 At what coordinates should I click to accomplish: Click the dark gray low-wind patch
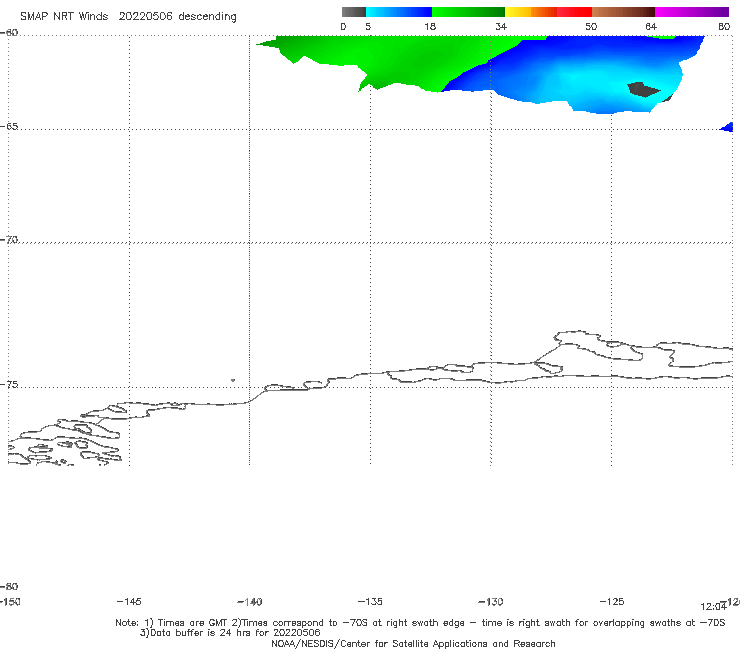coord(643,89)
